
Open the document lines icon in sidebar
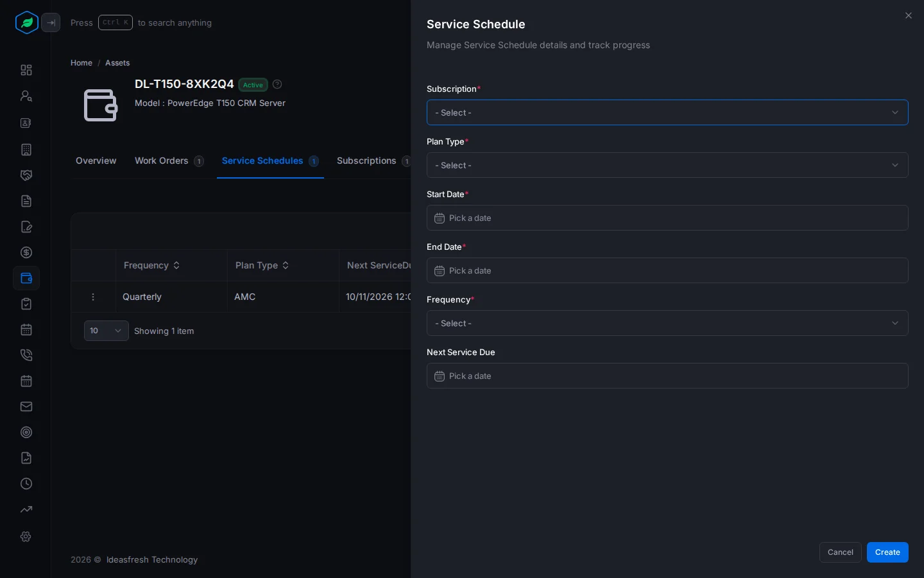(26, 201)
